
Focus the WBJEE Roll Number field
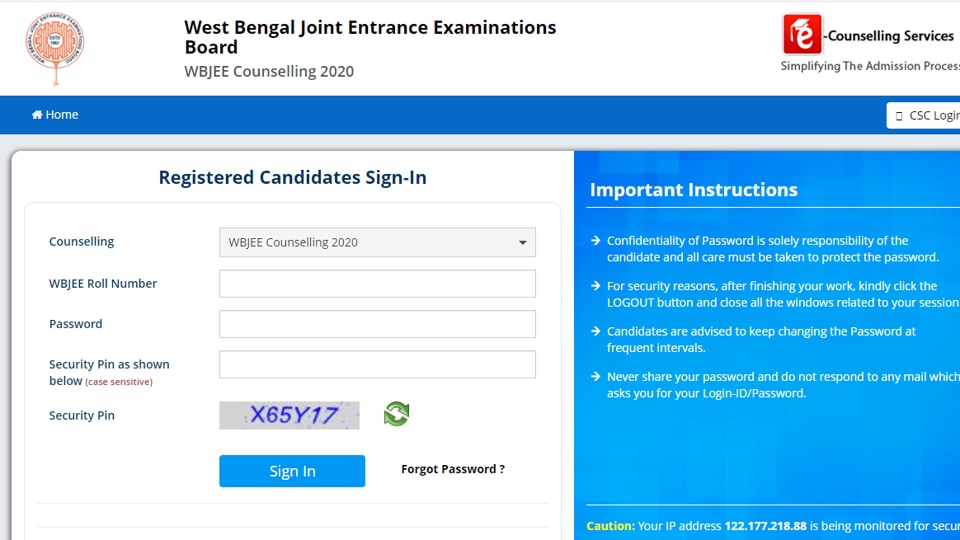(x=377, y=284)
